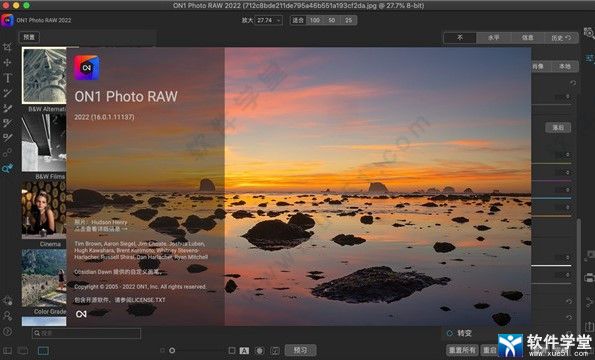Toggle the 'A' preview mask icon

click(x=244, y=351)
